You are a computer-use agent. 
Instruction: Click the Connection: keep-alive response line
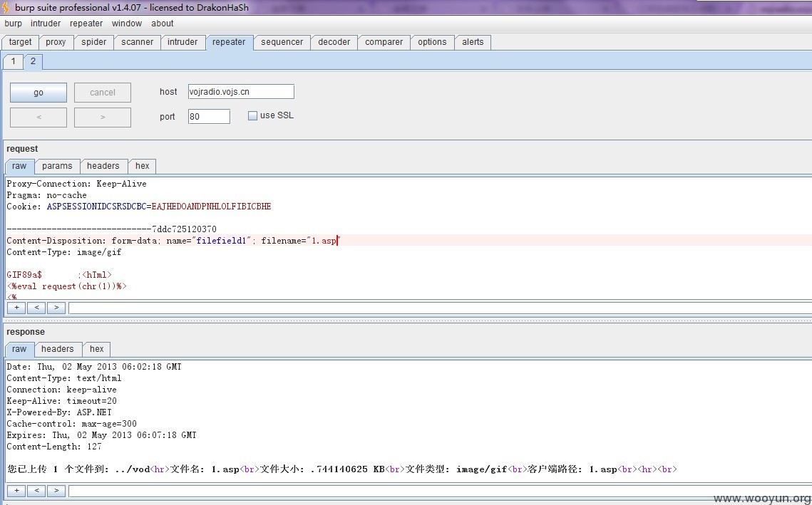tap(61, 390)
